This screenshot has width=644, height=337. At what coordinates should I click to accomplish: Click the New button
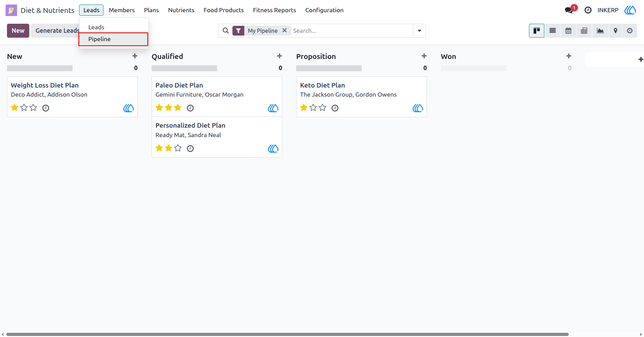tap(18, 31)
